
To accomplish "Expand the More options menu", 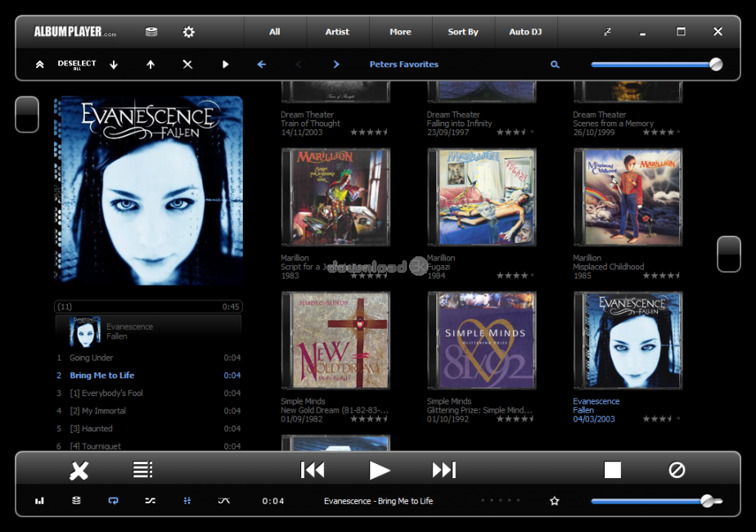I will point(400,32).
